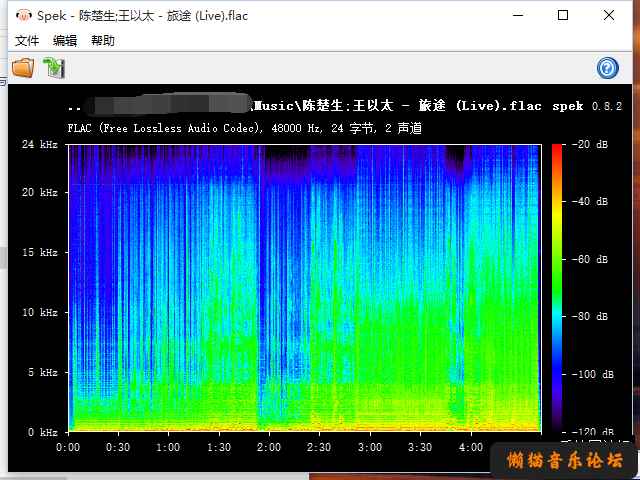Click the '1:00' time axis label
Image resolution: width=640 pixels, height=480 pixels.
(x=168, y=447)
